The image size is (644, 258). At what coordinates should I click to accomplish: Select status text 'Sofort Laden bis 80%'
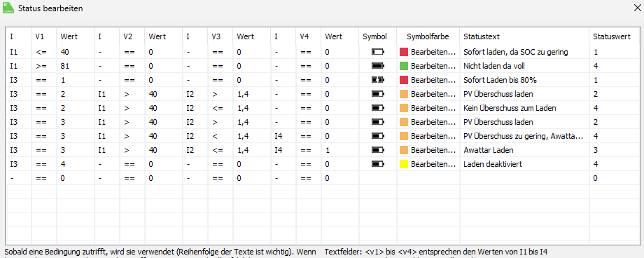pyautogui.click(x=500, y=80)
